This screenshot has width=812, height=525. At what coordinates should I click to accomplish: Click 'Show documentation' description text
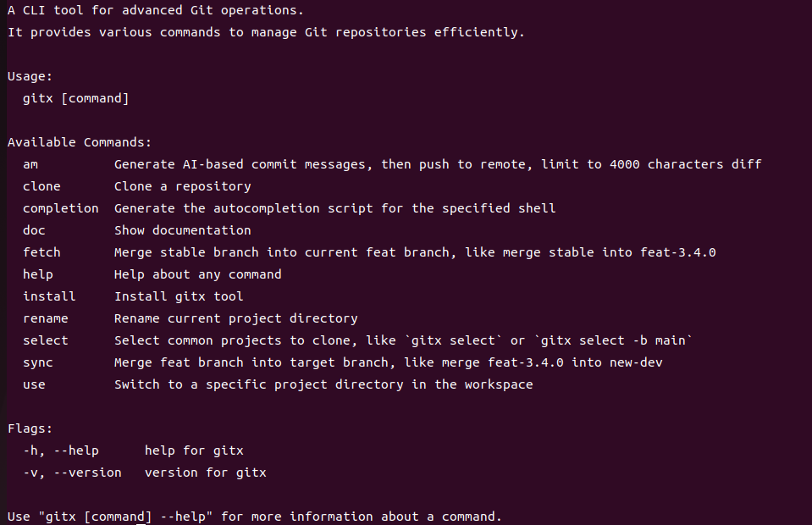[183, 230]
